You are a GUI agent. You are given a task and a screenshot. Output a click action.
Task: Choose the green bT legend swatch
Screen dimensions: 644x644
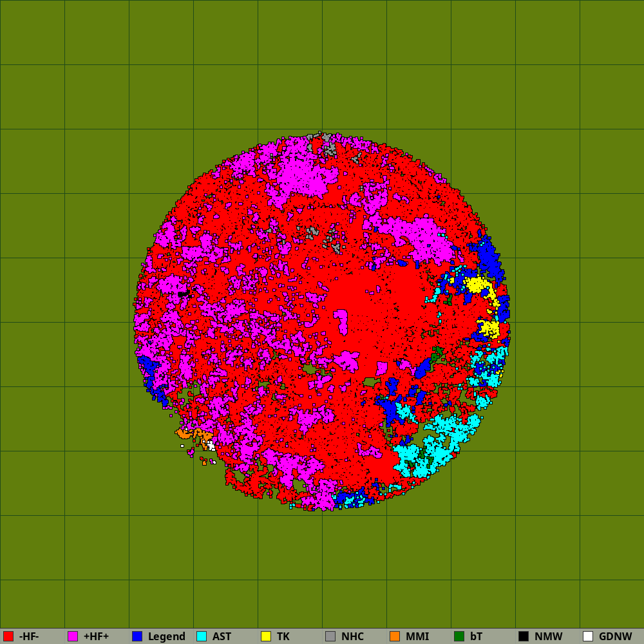tap(459, 636)
